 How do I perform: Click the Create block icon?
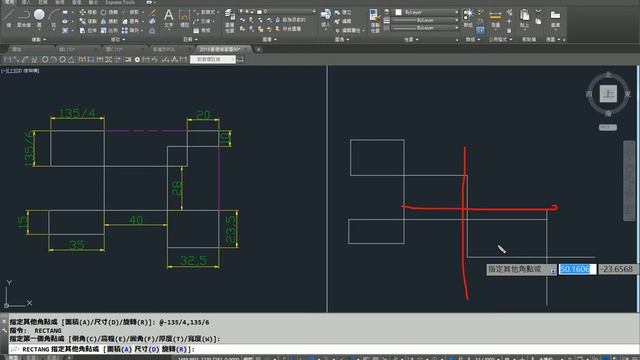tap(337, 13)
